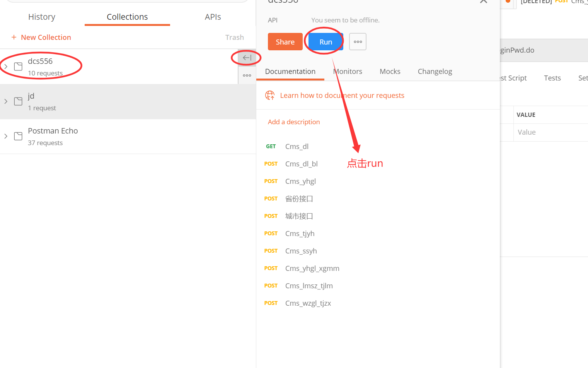
Task: Open the APIs tab
Action: 213,17
